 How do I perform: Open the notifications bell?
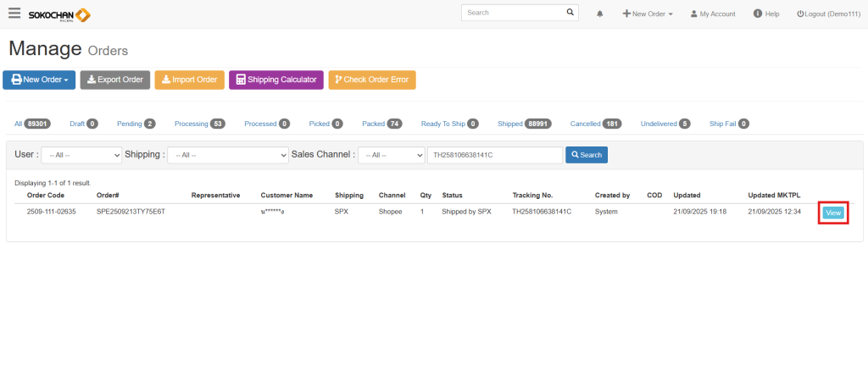(600, 14)
